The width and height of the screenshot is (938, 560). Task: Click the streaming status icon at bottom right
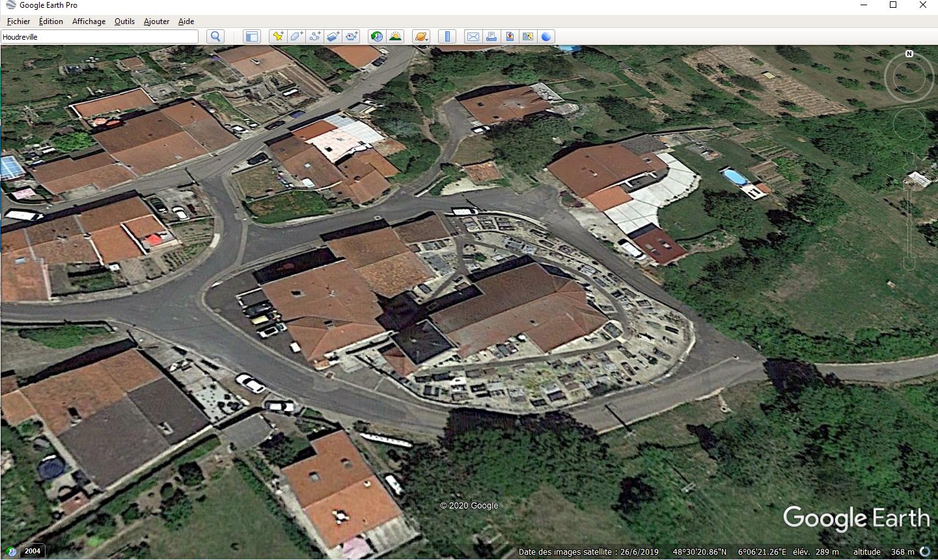pyautogui.click(x=924, y=552)
